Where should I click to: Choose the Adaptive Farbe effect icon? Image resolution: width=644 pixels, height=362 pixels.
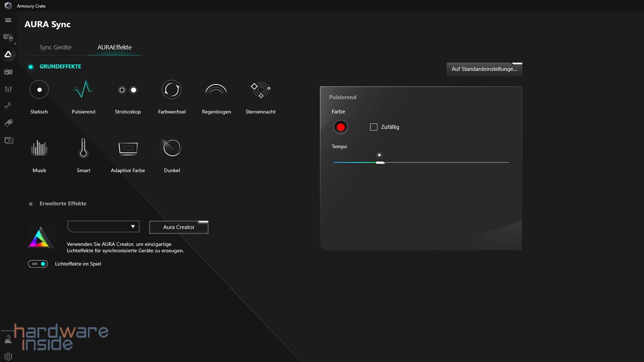coord(128,148)
